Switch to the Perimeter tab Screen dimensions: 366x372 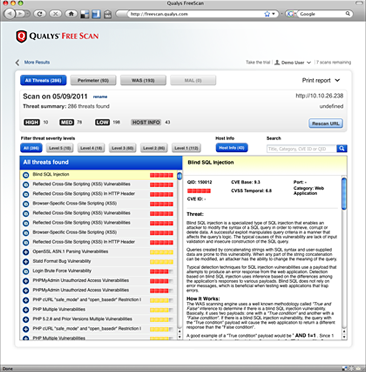[x=93, y=80]
